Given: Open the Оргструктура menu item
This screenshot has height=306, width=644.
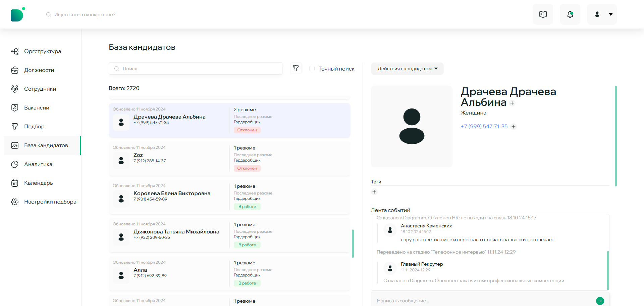Looking at the screenshot, I should (43, 51).
